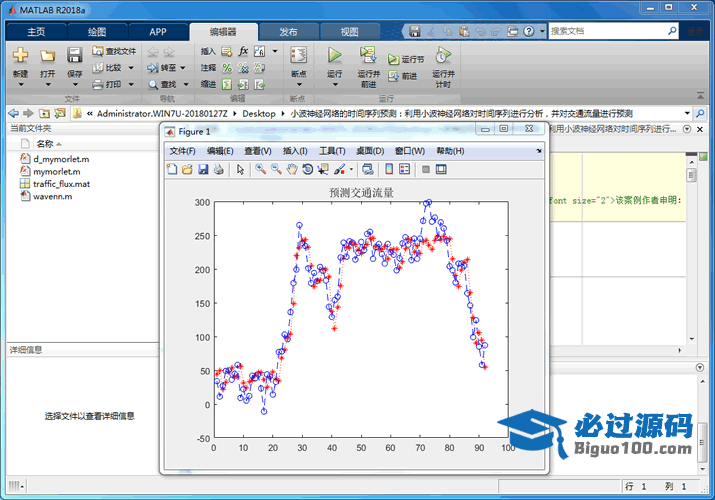Click the 名称 column header

[45, 144]
